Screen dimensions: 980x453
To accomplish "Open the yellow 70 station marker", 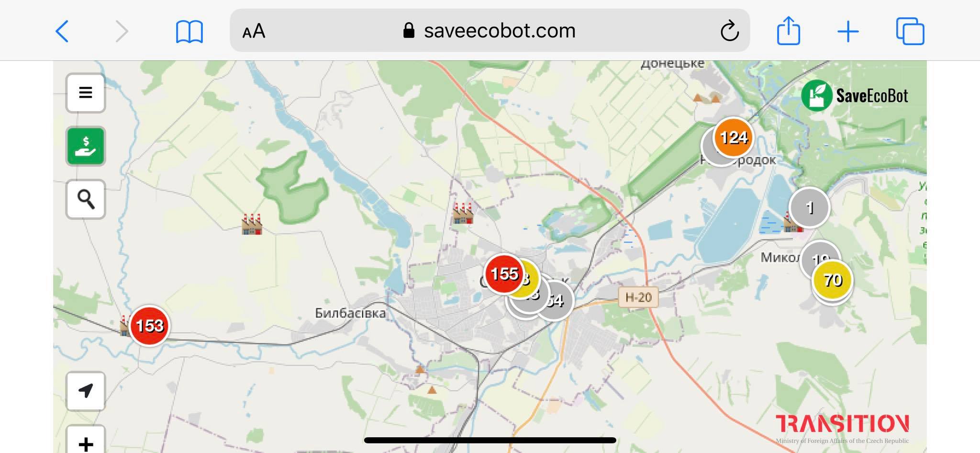I will pos(832,280).
